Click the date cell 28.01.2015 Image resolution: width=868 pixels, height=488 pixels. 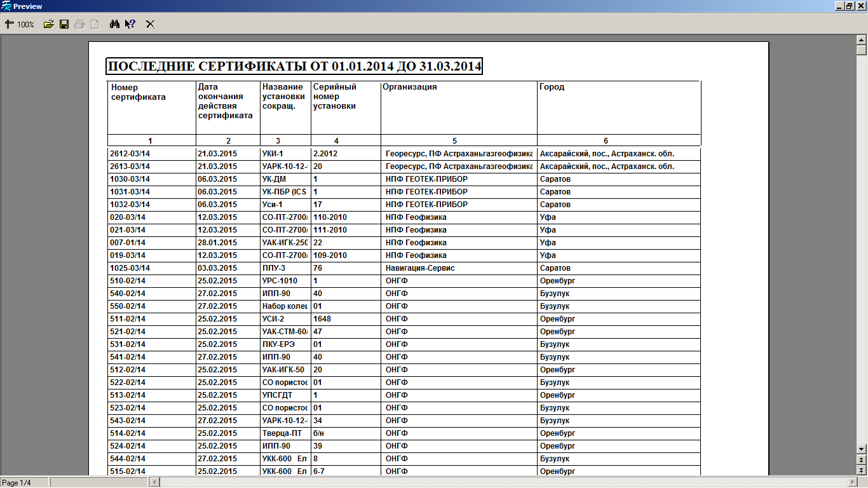coord(217,243)
